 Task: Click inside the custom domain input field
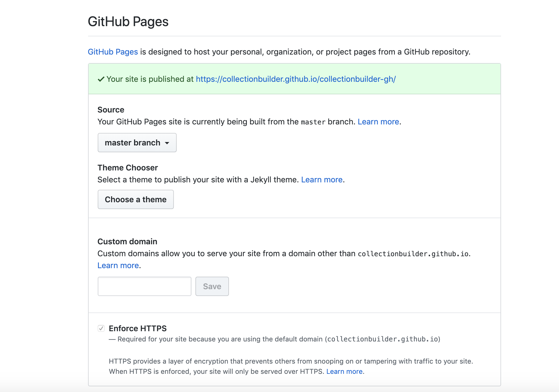click(144, 286)
